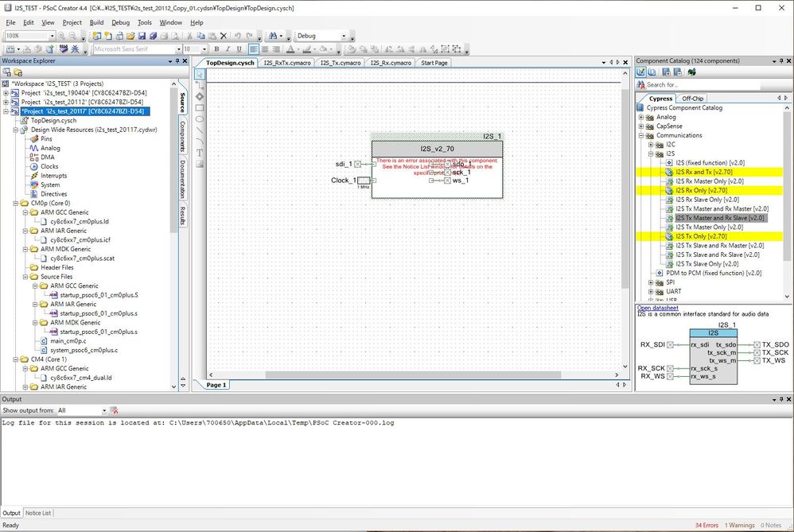Select the ellipse shape tool
Image resolution: width=794 pixels, height=532 pixels.
coord(200,119)
